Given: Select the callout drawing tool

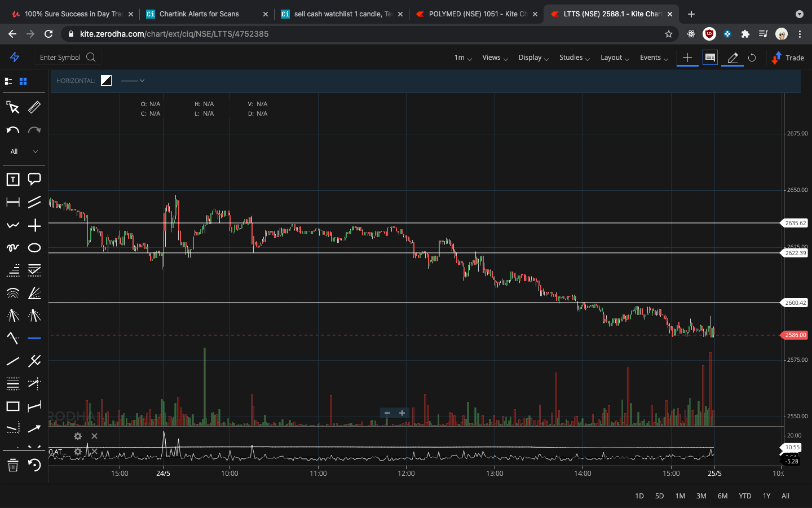Looking at the screenshot, I should pos(34,179).
